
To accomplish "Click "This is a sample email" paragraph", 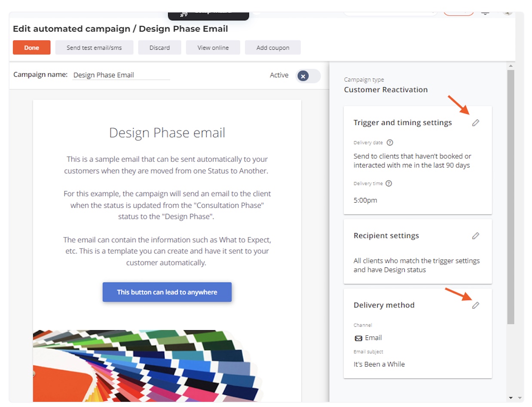I will (x=167, y=165).
